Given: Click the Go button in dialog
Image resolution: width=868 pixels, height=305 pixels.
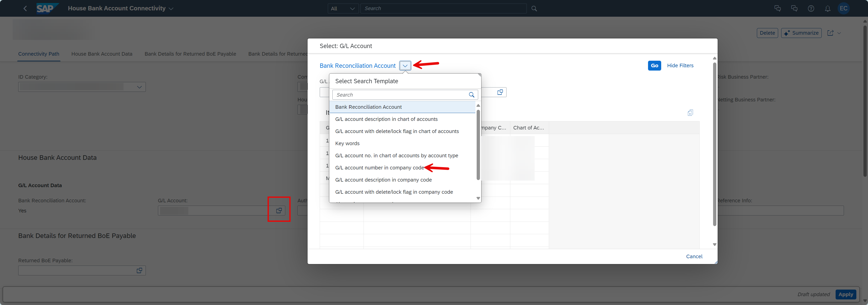Looking at the screenshot, I should click(x=654, y=65).
